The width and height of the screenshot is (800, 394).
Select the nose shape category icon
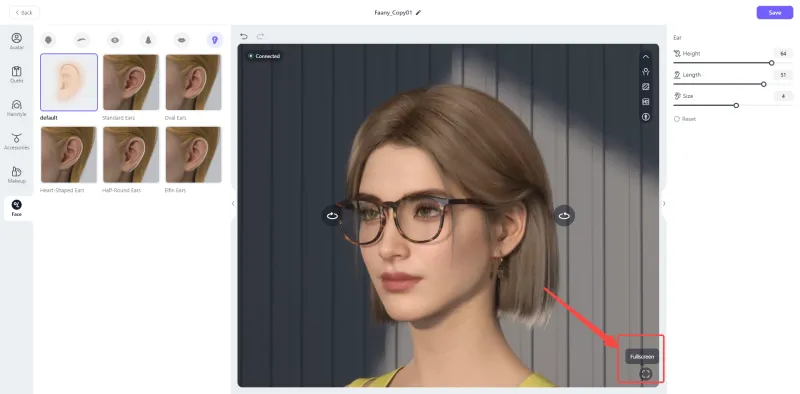148,40
